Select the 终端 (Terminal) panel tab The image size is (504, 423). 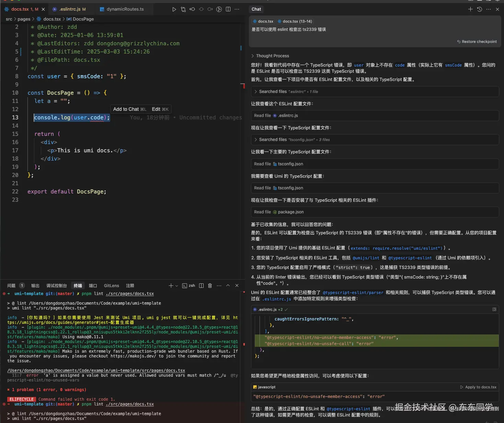78,285
